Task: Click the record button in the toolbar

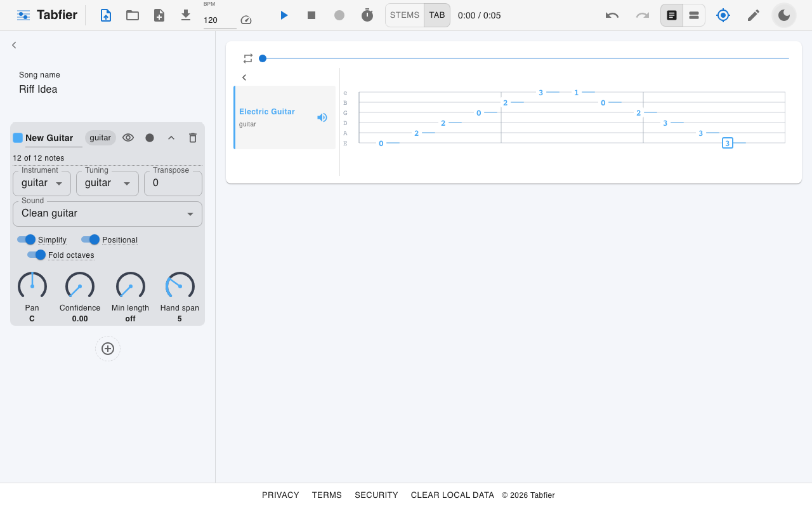Action: pyautogui.click(x=339, y=15)
